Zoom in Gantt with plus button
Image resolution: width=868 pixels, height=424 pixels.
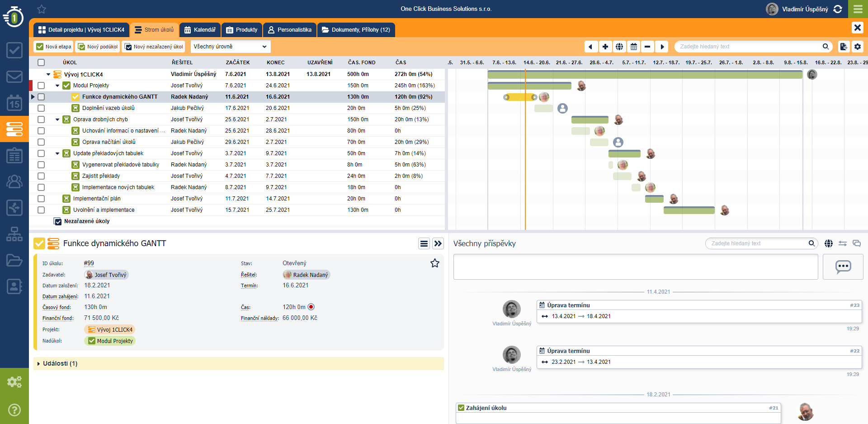[605, 47]
